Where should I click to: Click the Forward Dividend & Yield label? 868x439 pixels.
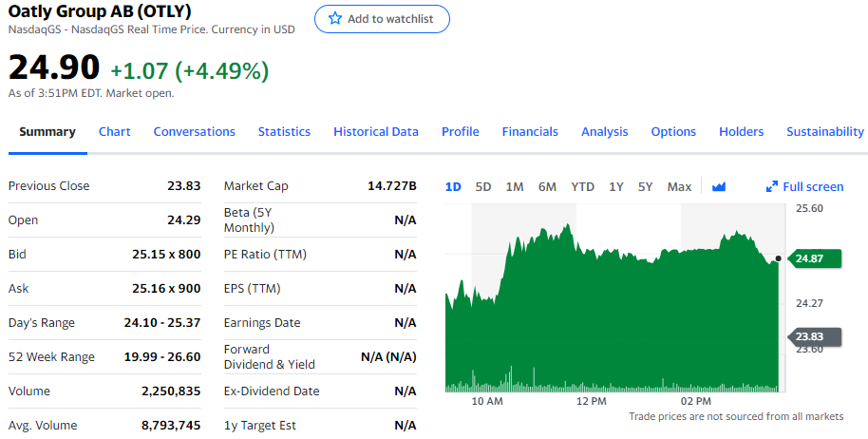tap(270, 357)
